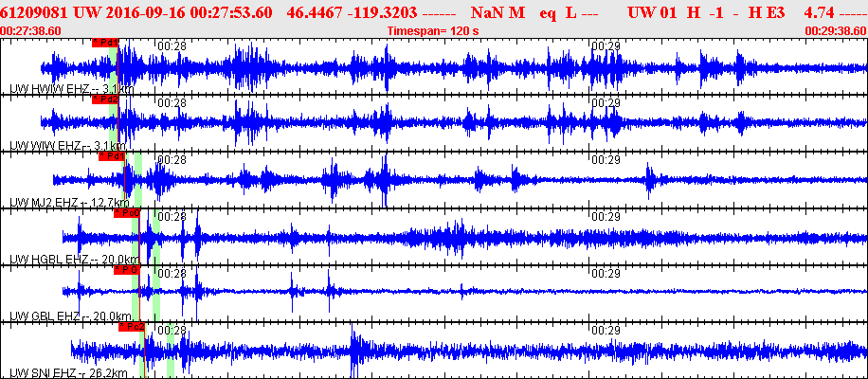Click the 00:29 time tick on HGBL trace
The image size is (868, 379).
(606, 216)
